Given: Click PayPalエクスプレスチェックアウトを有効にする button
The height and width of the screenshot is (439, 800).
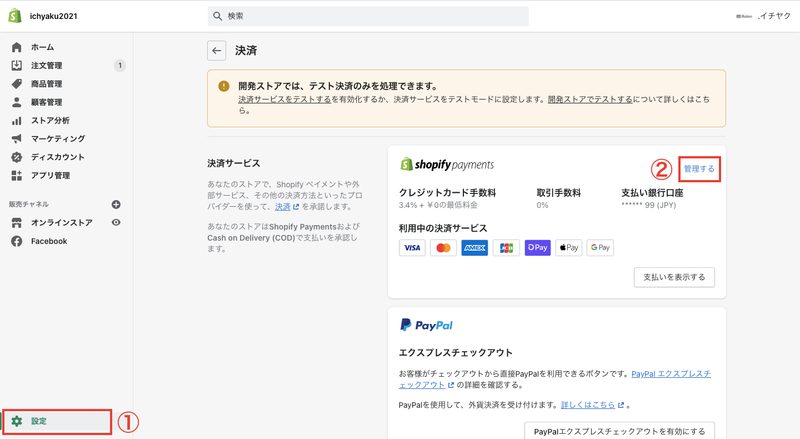Looking at the screenshot, I should coord(619,431).
